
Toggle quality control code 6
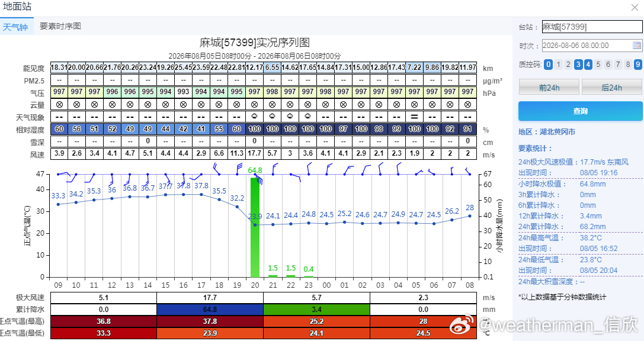tap(608, 65)
